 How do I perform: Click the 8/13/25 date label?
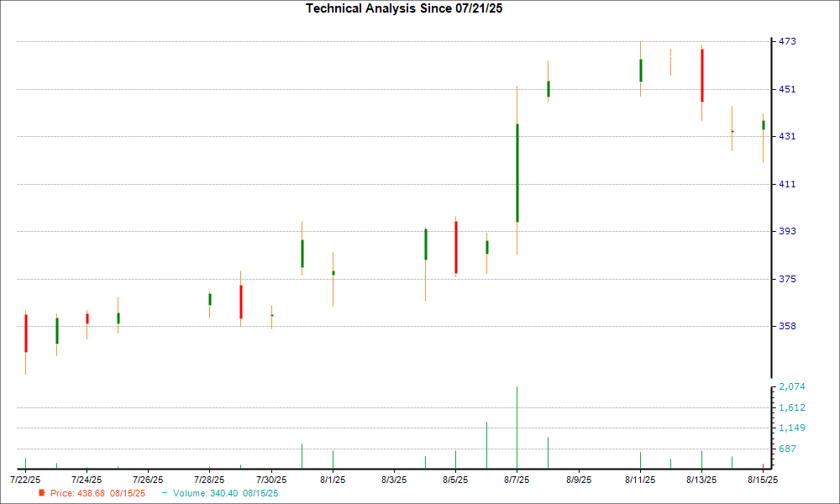[701, 480]
